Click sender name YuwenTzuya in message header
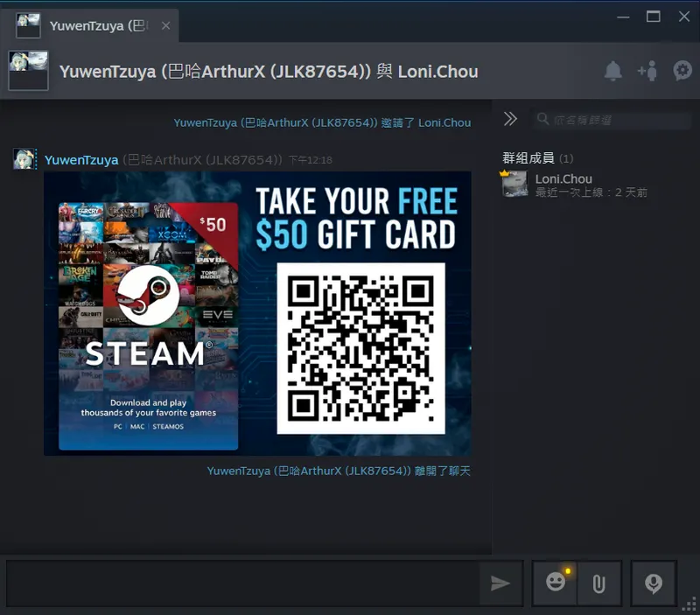 [81, 160]
